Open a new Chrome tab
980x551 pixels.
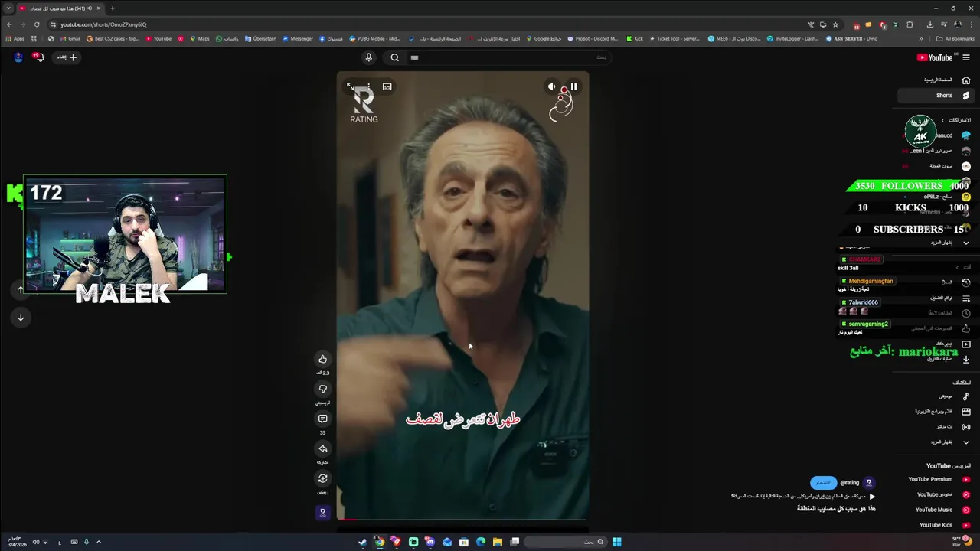(113, 8)
